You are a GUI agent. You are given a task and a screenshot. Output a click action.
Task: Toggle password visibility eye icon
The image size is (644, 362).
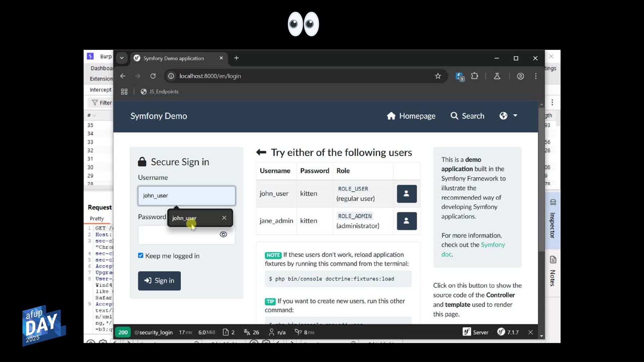pos(223,234)
